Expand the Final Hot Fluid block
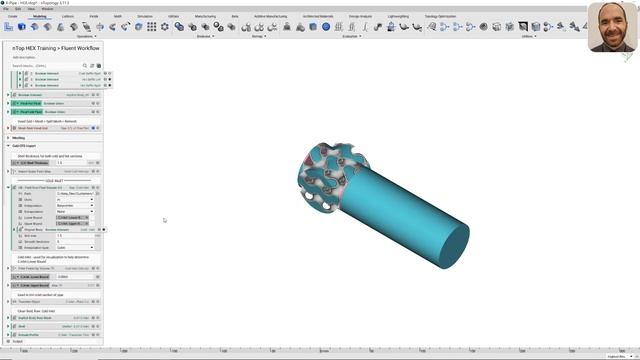Screen dimensions: 640x360 tap(8, 103)
